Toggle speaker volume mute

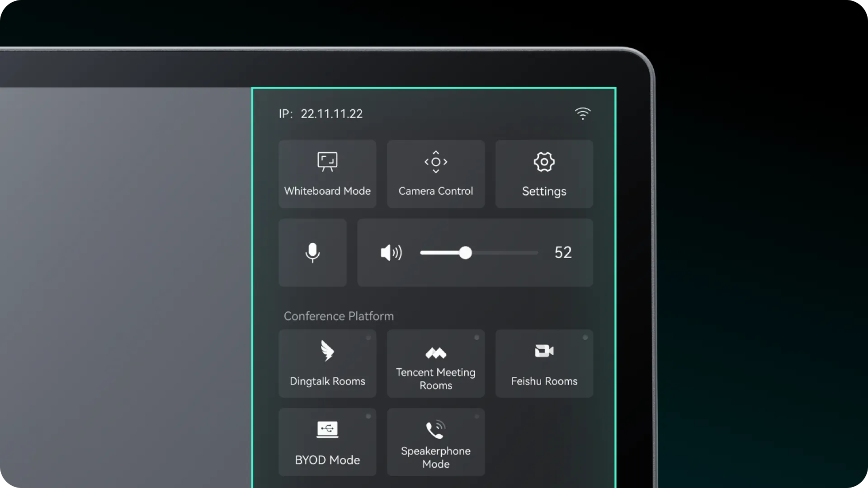click(391, 253)
